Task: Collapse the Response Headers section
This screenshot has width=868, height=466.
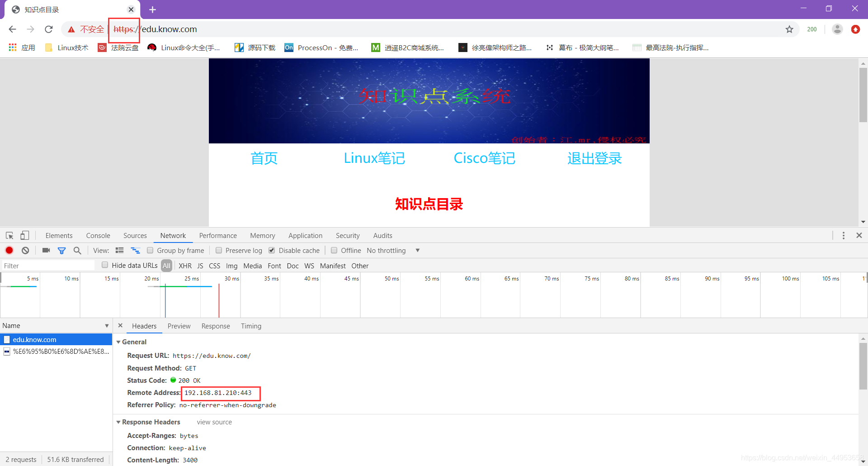Action: tap(118, 422)
